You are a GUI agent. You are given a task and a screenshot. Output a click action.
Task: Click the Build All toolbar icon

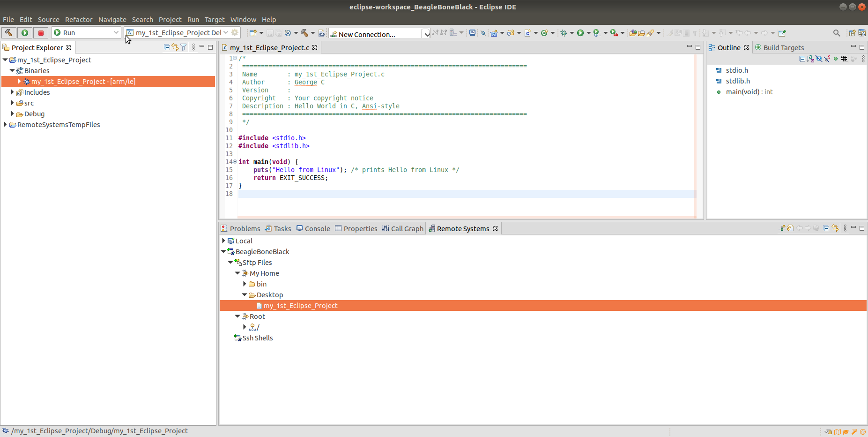click(x=304, y=33)
